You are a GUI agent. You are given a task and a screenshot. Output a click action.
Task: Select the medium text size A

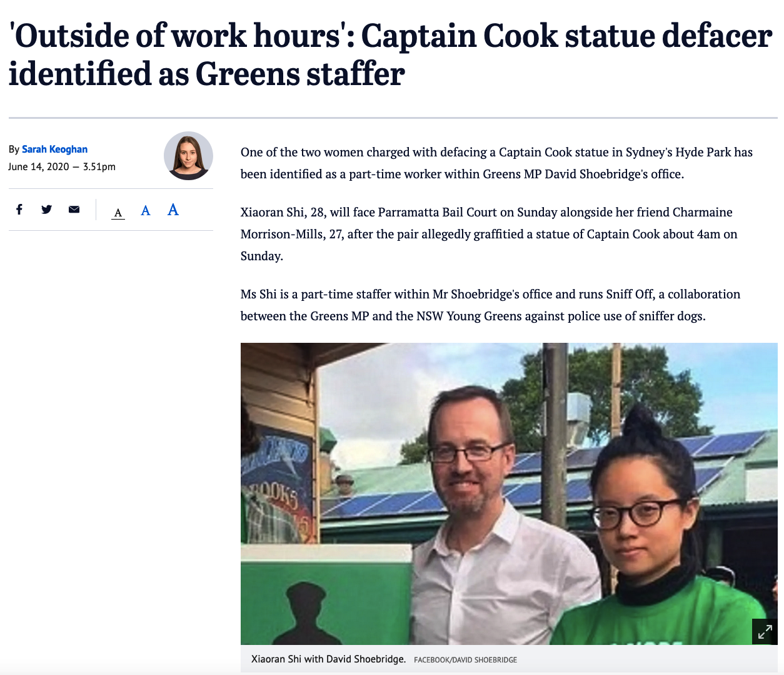coord(146,211)
